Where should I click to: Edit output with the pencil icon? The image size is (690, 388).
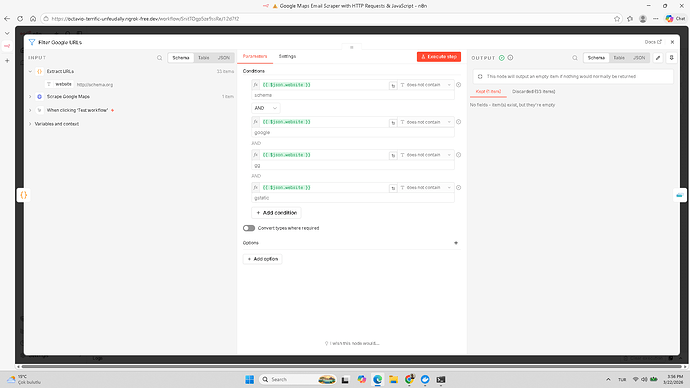point(658,58)
